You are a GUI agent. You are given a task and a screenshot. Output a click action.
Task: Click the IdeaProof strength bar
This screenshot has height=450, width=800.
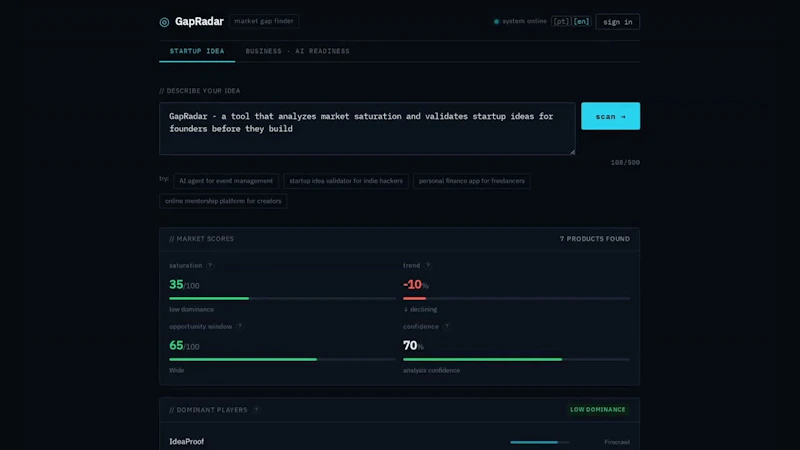(539, 442)
